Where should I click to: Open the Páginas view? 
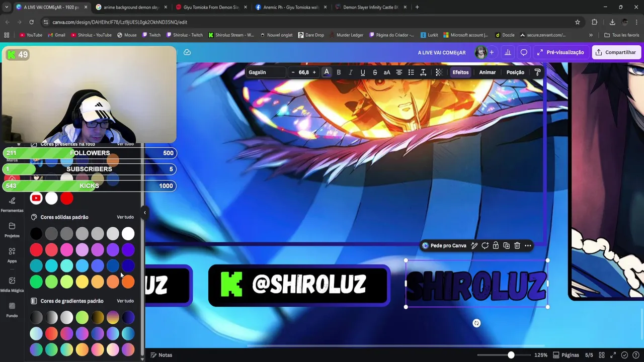pos(566,355)
